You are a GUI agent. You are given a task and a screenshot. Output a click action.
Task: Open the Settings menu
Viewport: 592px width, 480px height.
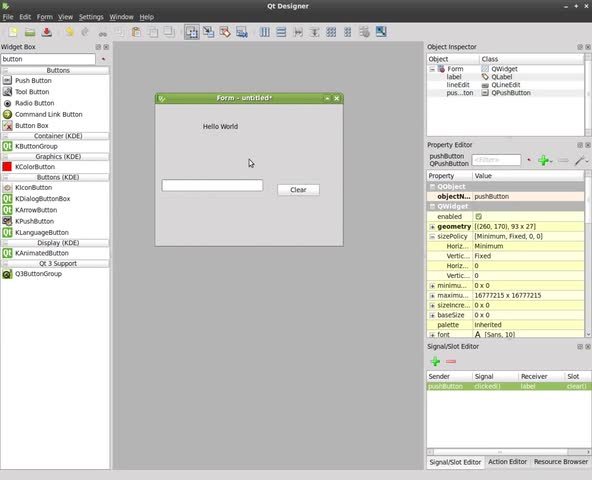[x=91, y=17]
